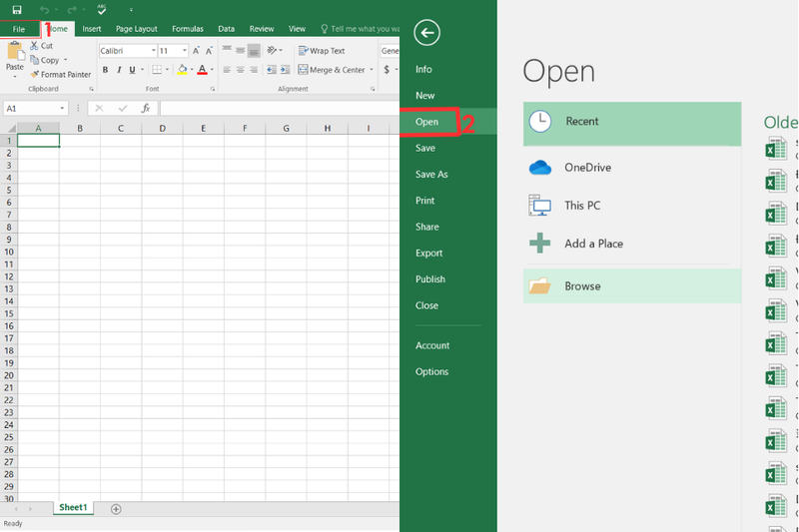This screenshot has width=799, height=532.
Task: Switch to the Formulas tab
Action: pyautogui.click(x=188, y=29)
